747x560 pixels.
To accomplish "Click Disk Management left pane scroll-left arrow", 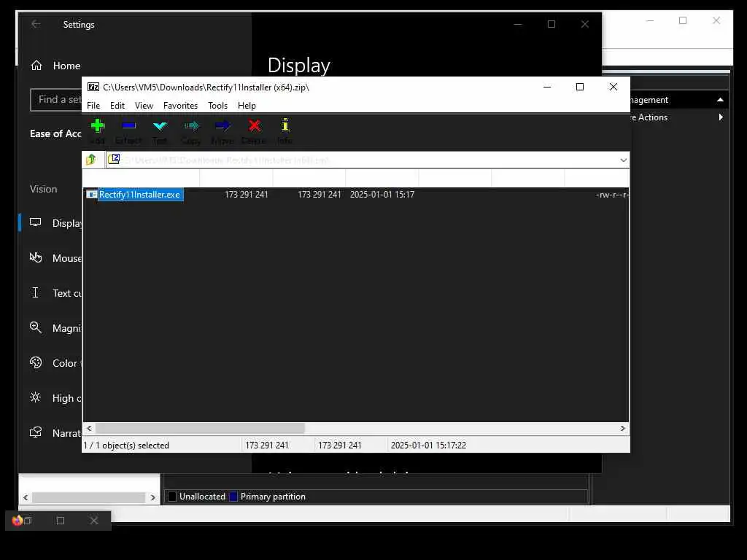I will coord(26,497).
